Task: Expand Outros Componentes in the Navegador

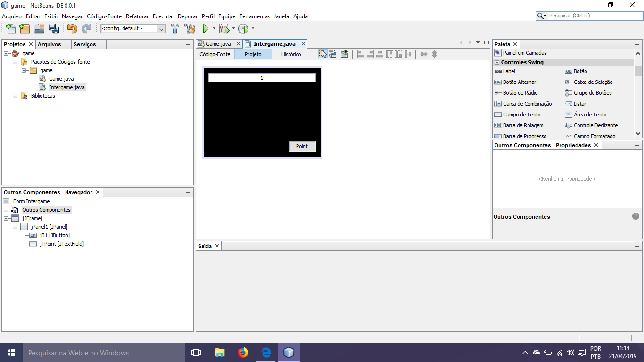Action: (6, 210)
